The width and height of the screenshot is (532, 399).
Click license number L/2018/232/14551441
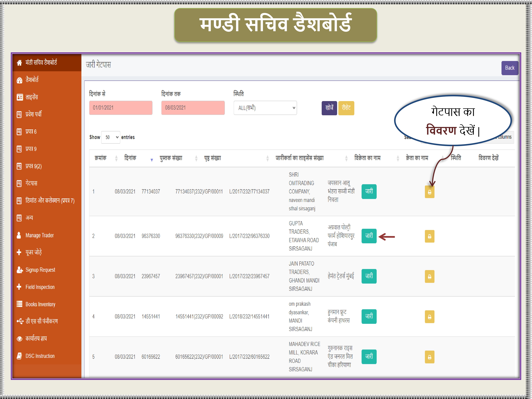(249, 317)
